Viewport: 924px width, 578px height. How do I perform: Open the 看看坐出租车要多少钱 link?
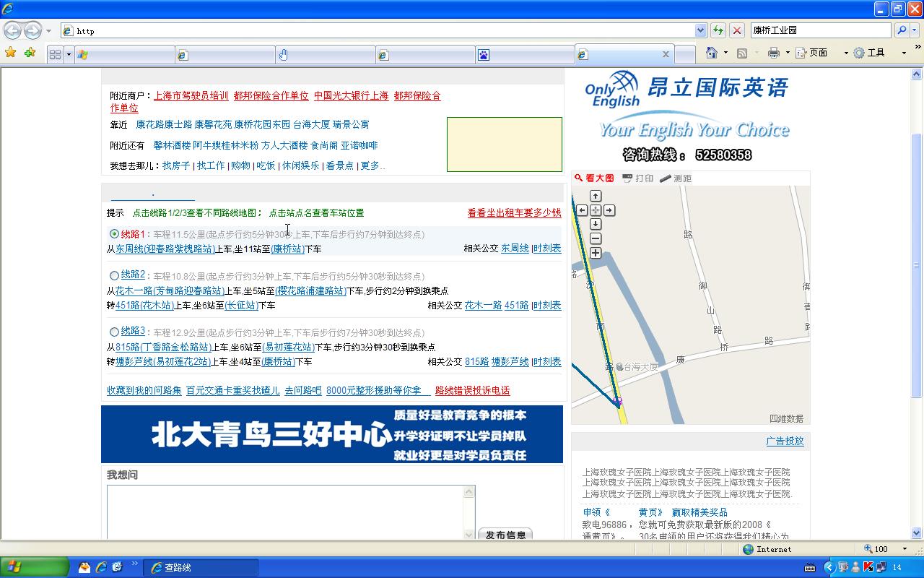[514, 213]
